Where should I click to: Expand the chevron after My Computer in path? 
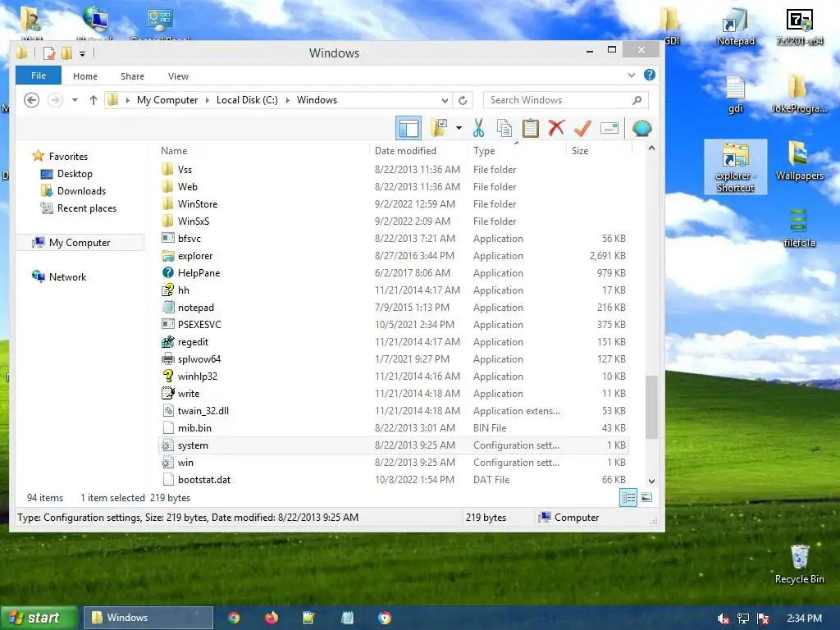tap(208, 100)
